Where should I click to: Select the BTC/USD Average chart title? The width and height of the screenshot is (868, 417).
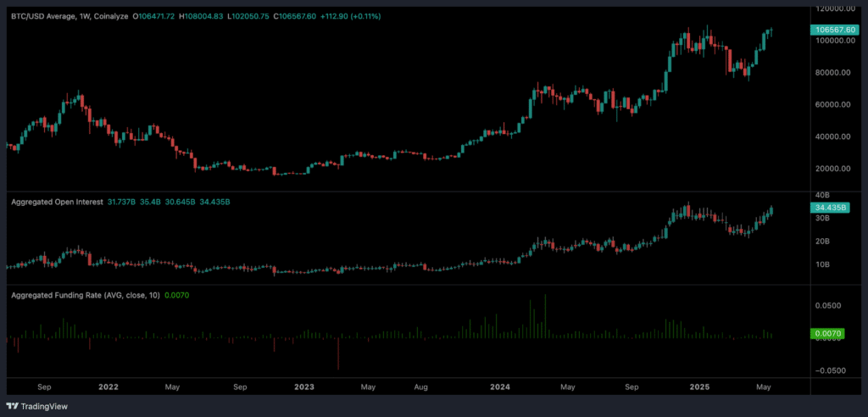click(x=71, y=17)
